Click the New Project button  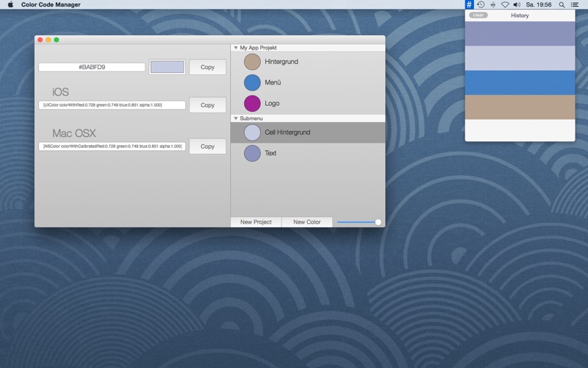[x=256, y=222]
